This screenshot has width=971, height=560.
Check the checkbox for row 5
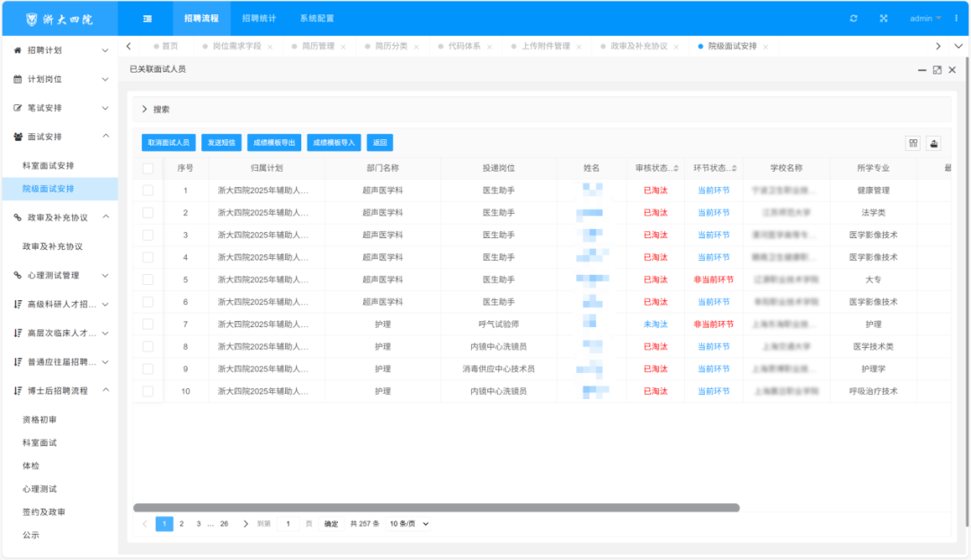click(147, 279)
